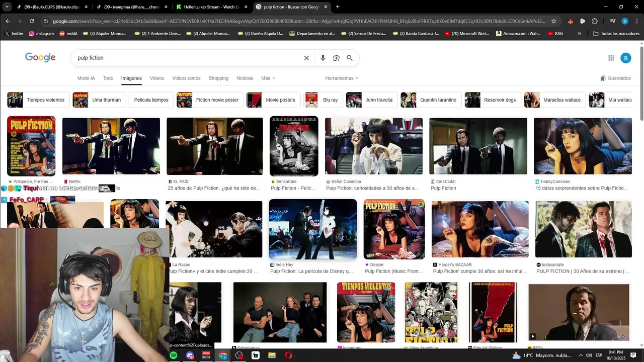Select the Shopping search tab

click(218, 78)
